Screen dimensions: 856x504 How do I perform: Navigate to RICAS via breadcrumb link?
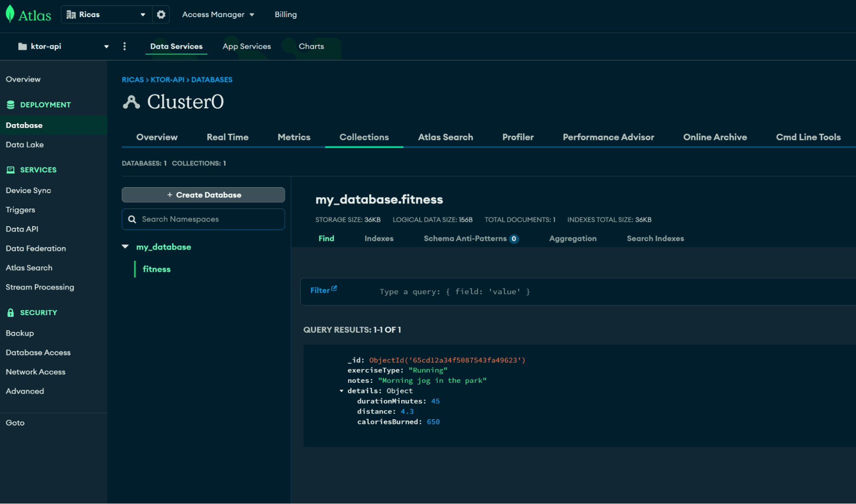pyautogui.click(x=132, y=80)
